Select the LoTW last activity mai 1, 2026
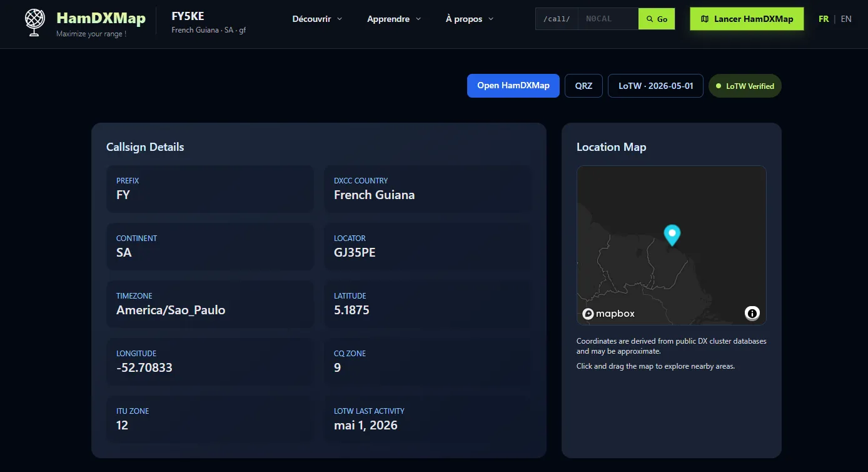 tap(366, 425)
